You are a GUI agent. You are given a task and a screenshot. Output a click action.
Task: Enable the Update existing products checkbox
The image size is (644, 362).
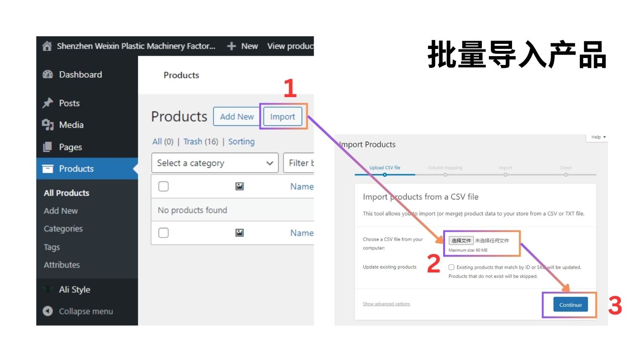tap(451, 267)
